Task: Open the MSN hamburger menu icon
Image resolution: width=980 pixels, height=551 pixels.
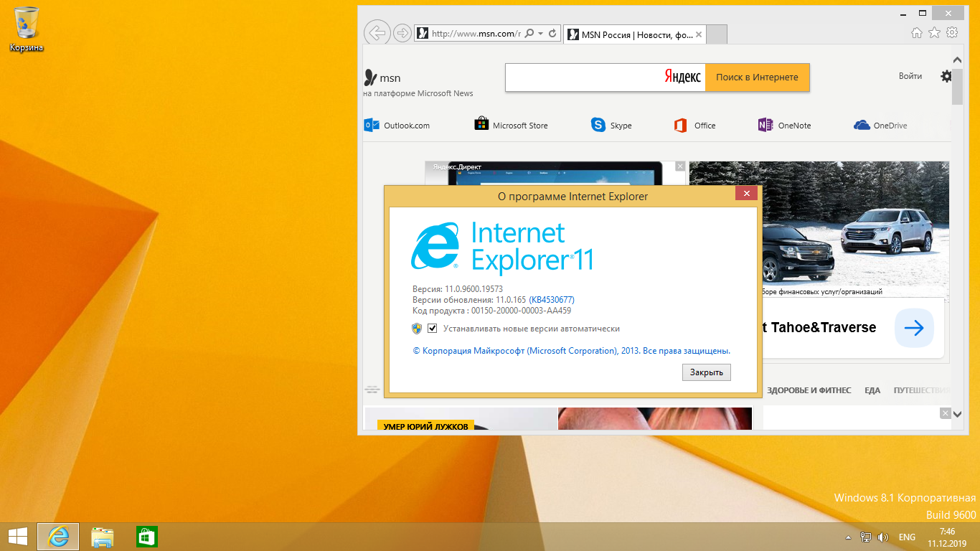Action: pos(372,390)
